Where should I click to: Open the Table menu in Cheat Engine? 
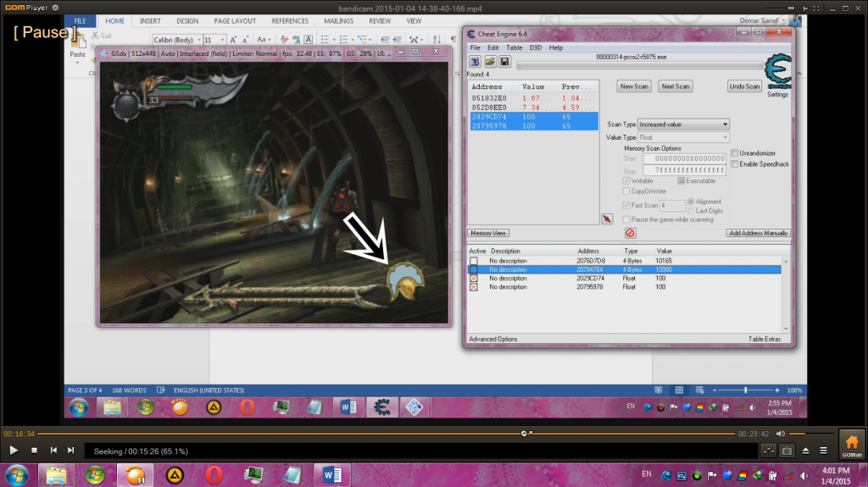(x=515, y=47)
